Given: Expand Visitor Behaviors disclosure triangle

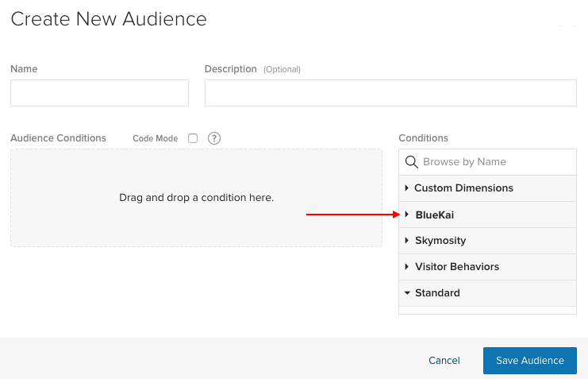Looking at the screenshot, I should pos(406,267).
